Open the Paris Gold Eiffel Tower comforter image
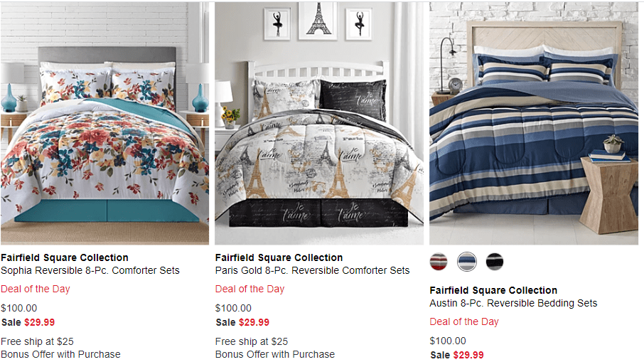 point(319,123)
